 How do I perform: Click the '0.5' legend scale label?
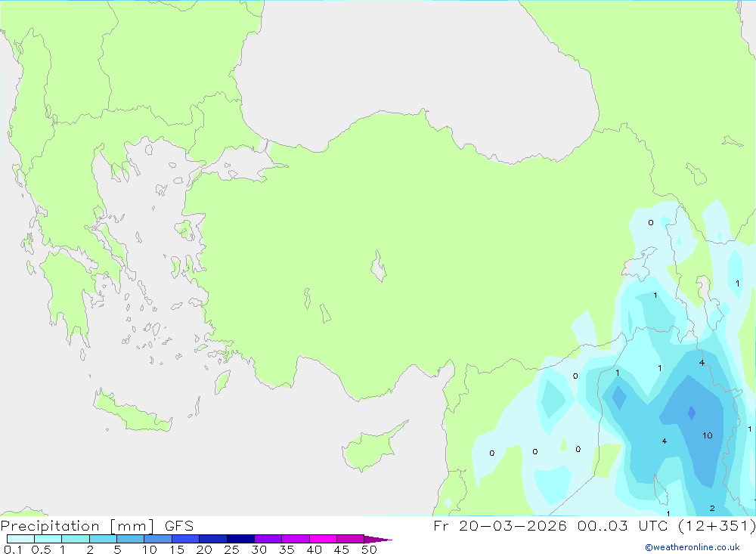tap(41, 549)
